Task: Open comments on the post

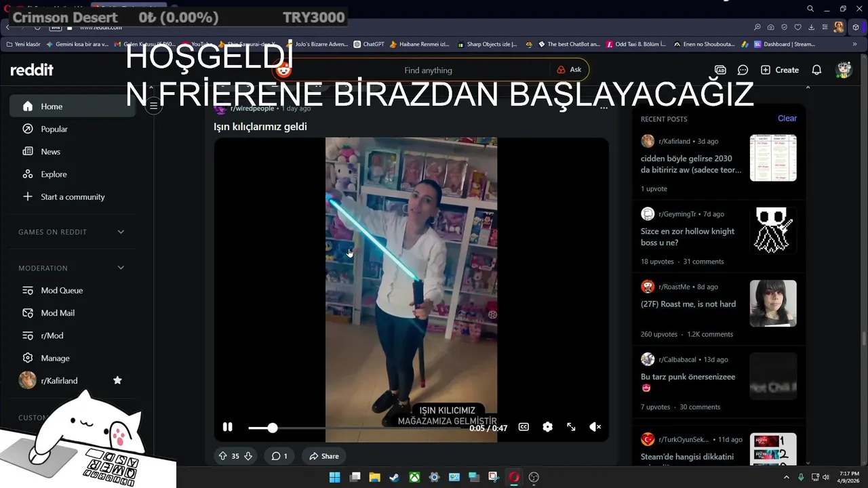Action: click(279, 456)
